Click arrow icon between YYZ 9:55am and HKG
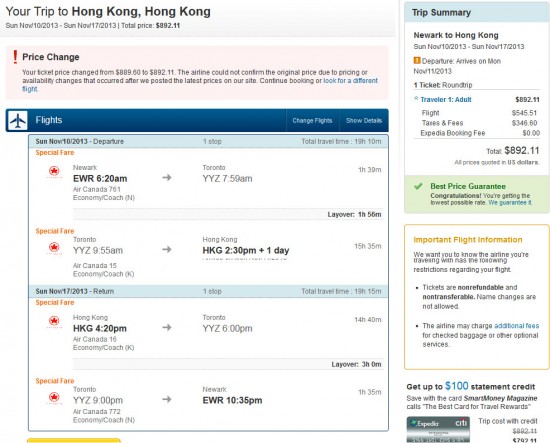Viewport: 550px width, 443px height. (x=167, y=249)
